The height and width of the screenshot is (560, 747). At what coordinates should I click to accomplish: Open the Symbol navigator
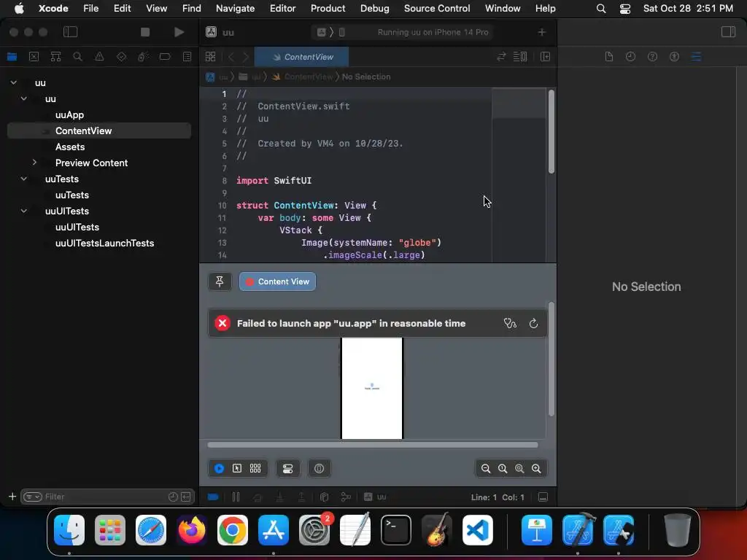tap(55, 57)
